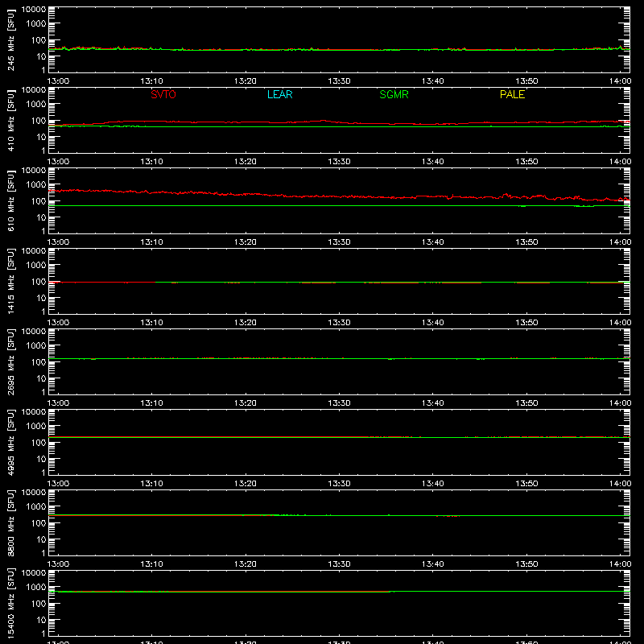Select the 610 MHz [SFU] axis title
Screen dimensions: 644x644
point(11,201)
